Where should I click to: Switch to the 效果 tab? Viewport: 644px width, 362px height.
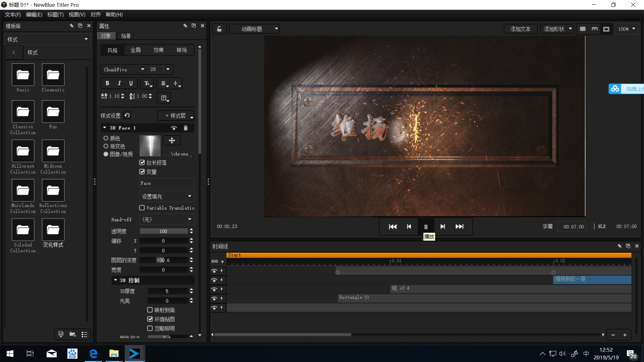[x=158, y=50]
